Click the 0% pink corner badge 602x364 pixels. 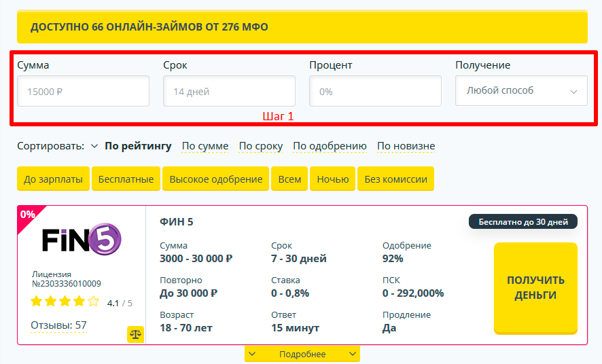[x=27, y=215]
